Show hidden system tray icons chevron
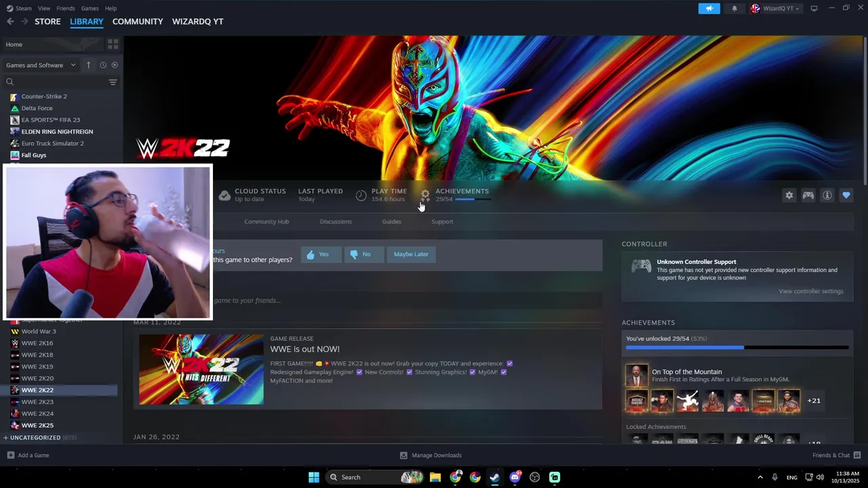 759,477
